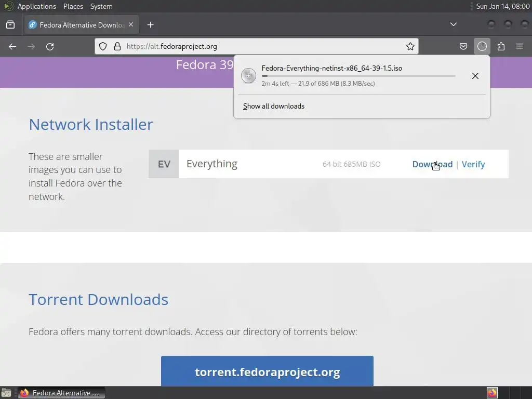Click the Firefox workspace icon in bottom panel

(492, 393)
